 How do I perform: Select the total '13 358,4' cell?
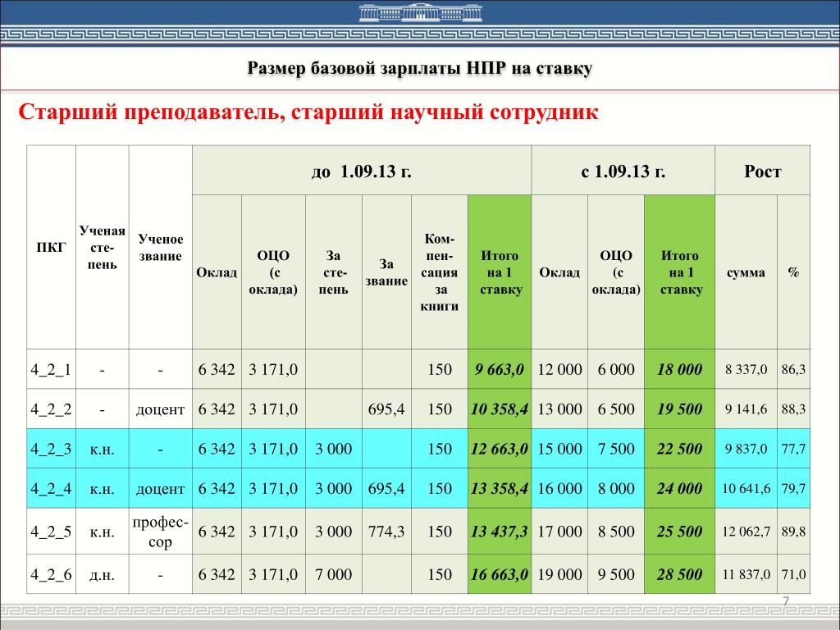[x=500, y=489]
